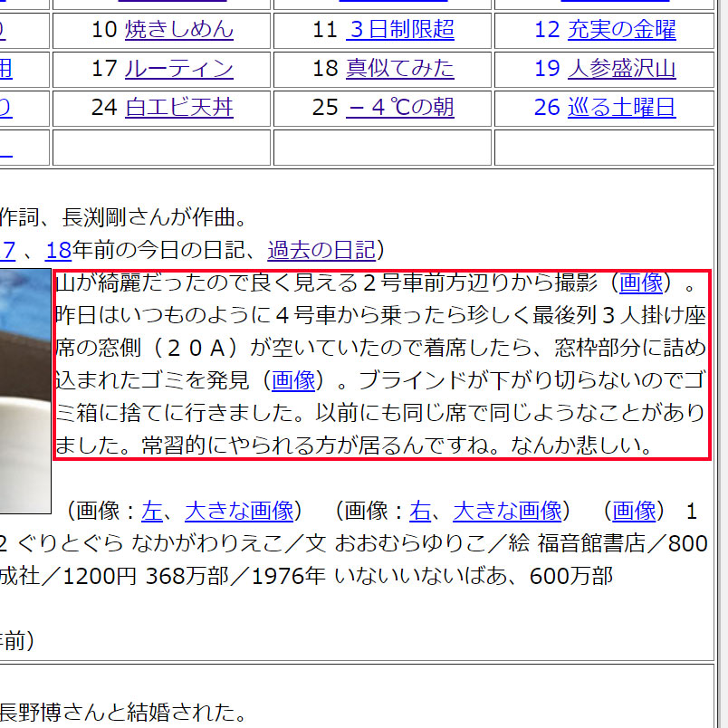Click the 左 image link

pos(152,512)
